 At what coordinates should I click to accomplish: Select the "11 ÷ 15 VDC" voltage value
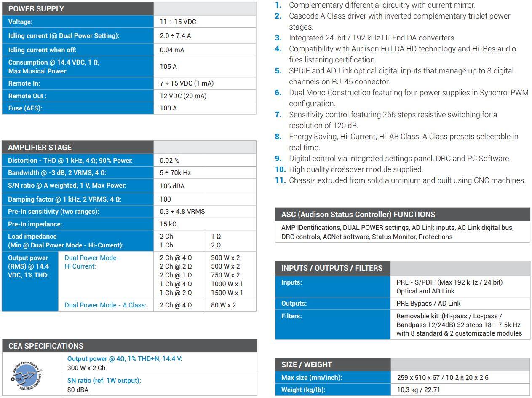(x=178, y=22)
